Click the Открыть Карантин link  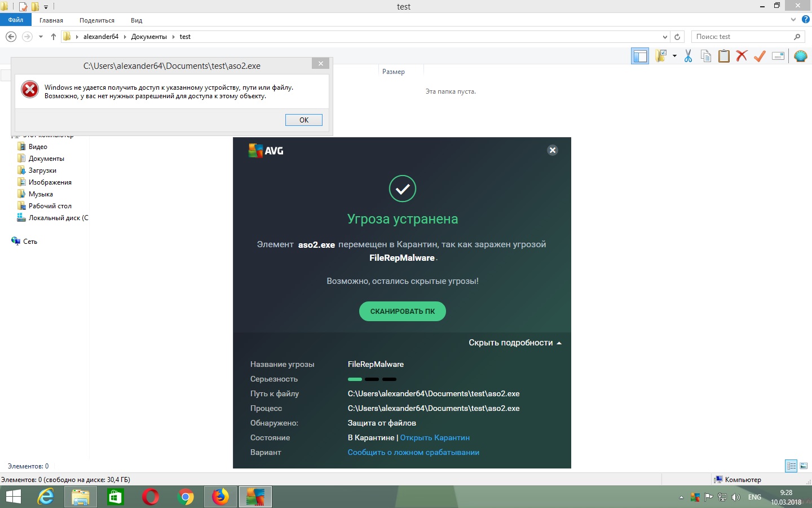[435, 437]
